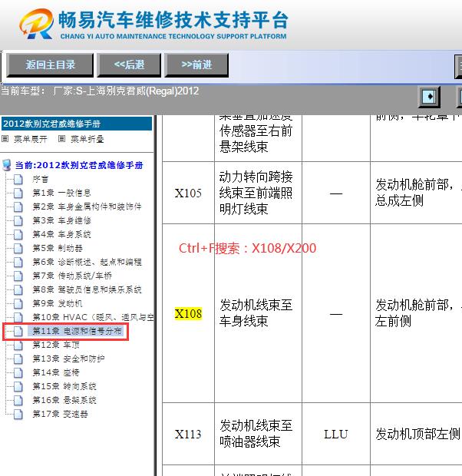Click the page icon beside 第2章
The width and height of the screenshot is (462, 476).
[x=18, y=207]
